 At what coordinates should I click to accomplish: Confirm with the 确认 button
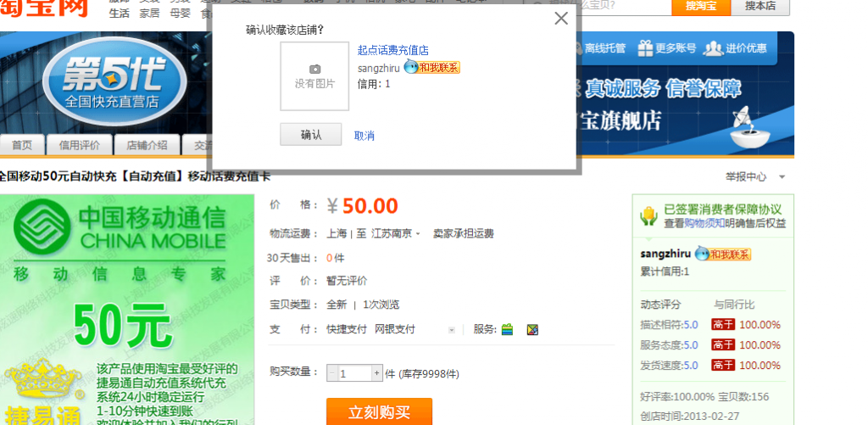310,135
